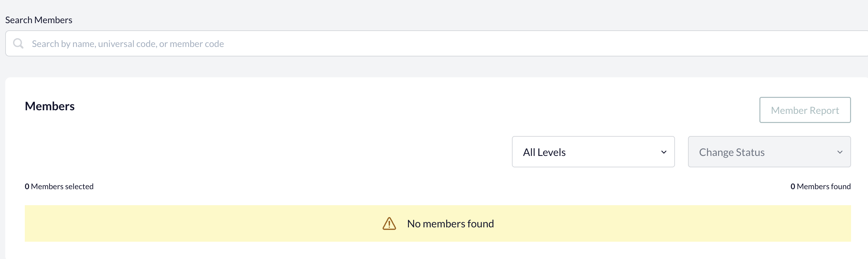868x259 pixels.
Task: Expand the Change Status dropdown
Action: 769,152
